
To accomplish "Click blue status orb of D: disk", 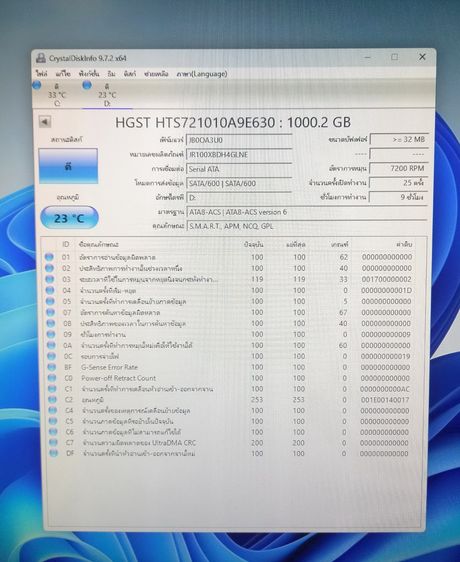I will [87, 85].
